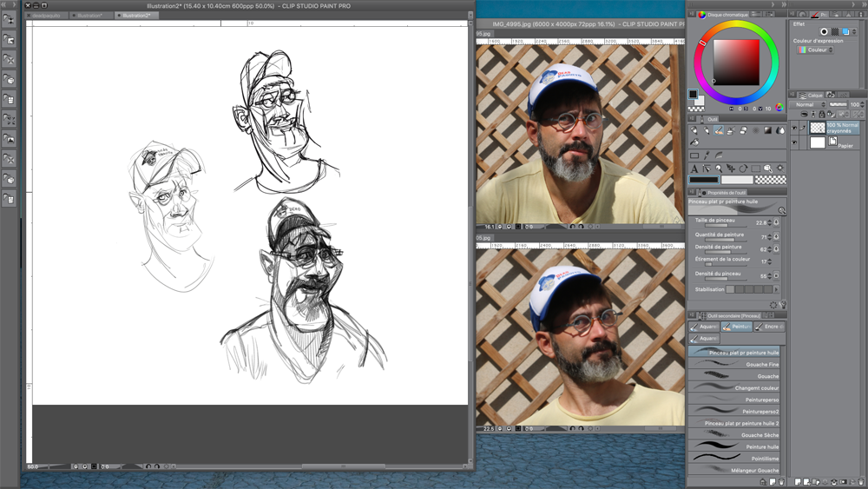Open the Encre sub tool group tab
868x489 pixels.
click(x=769, y=327)
